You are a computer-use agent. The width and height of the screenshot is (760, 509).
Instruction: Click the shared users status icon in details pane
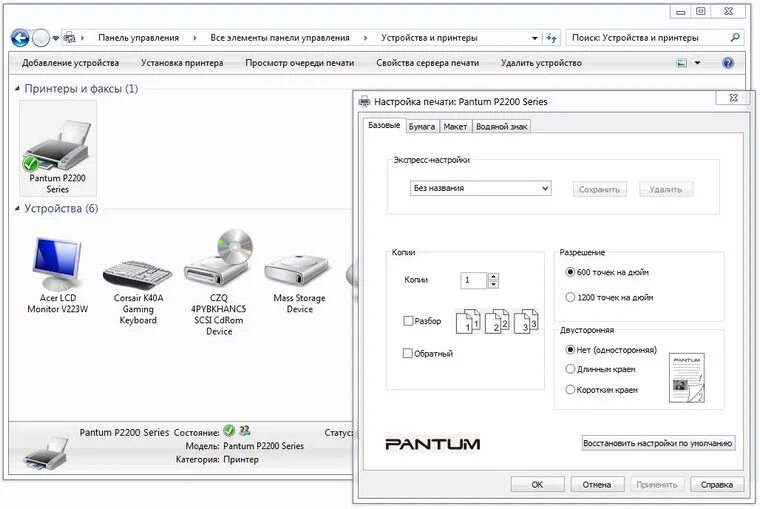pyautogui.click(x=245, y=430)
